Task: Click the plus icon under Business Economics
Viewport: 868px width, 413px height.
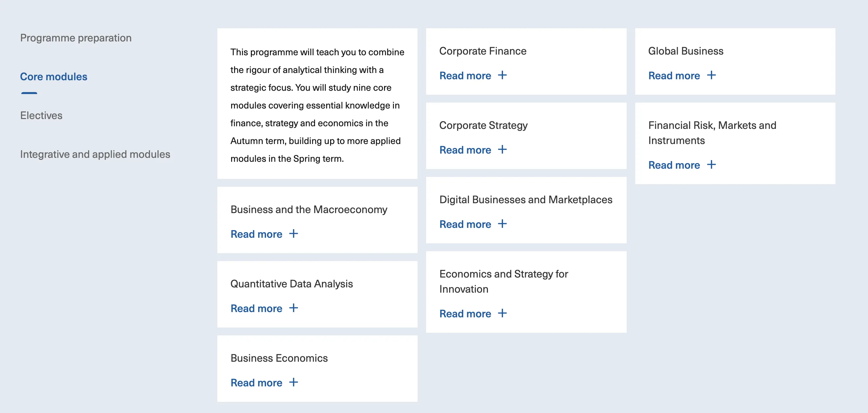Action: click(x=293, y=382)
